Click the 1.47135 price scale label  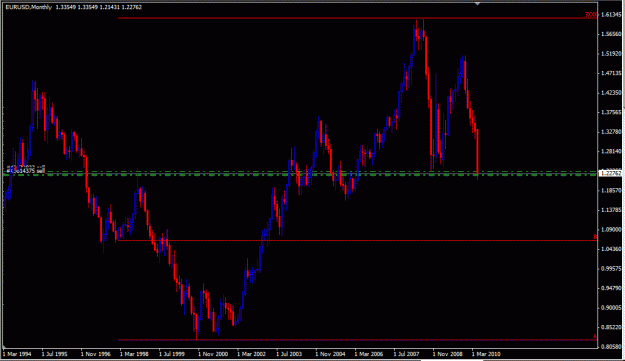click(x=611, y=73)
